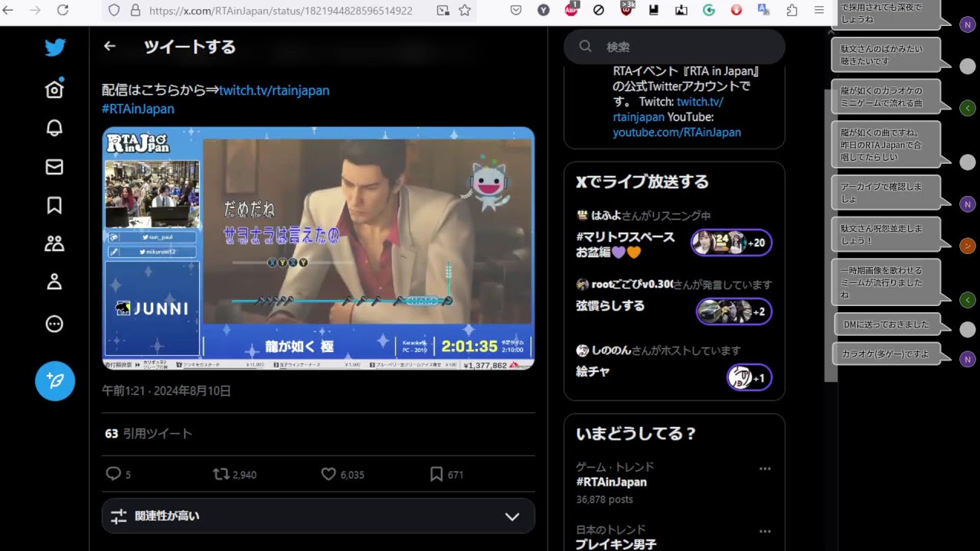The width and height of the screenshot is (980, 551).
Task: Open the Firefox hamburger menu
Action: [x=819, y=11]
